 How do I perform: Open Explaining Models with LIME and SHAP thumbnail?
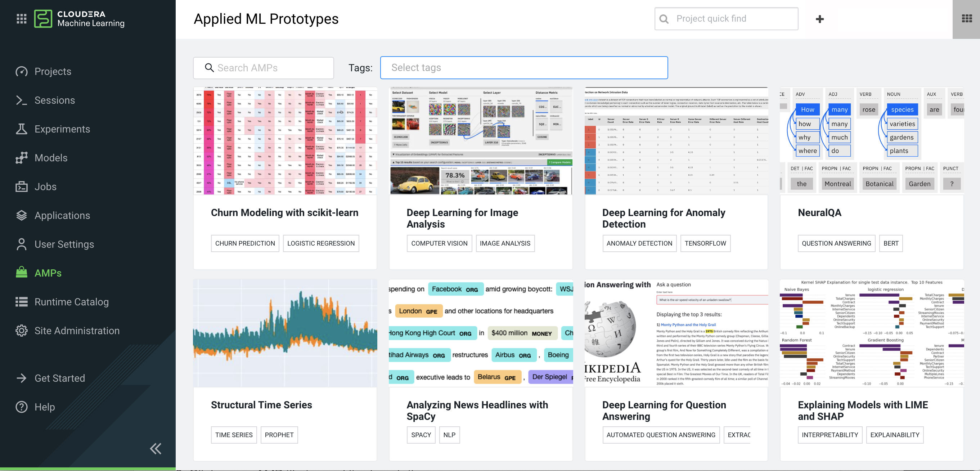872,333
